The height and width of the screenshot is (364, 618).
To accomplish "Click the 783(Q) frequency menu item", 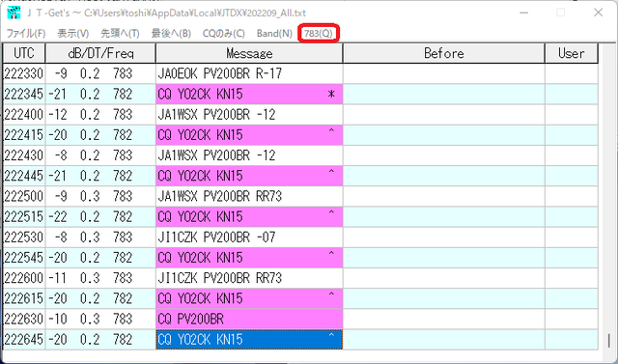I will pyautogui.click(x=319, y=34).
